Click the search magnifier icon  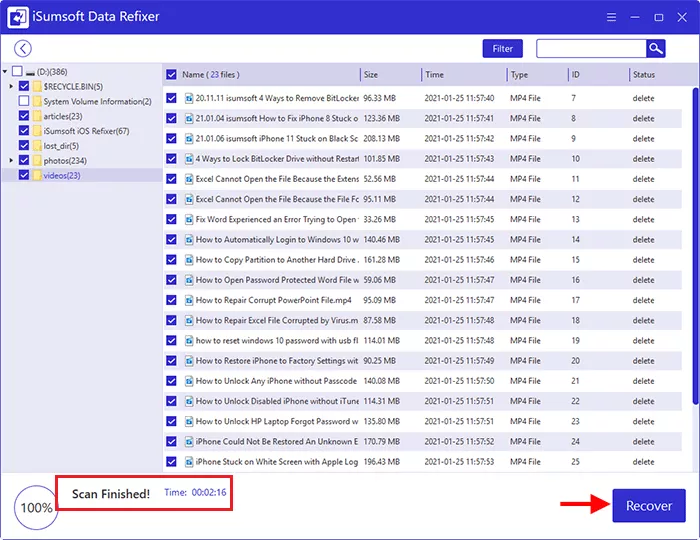click(x=655, y=48)
